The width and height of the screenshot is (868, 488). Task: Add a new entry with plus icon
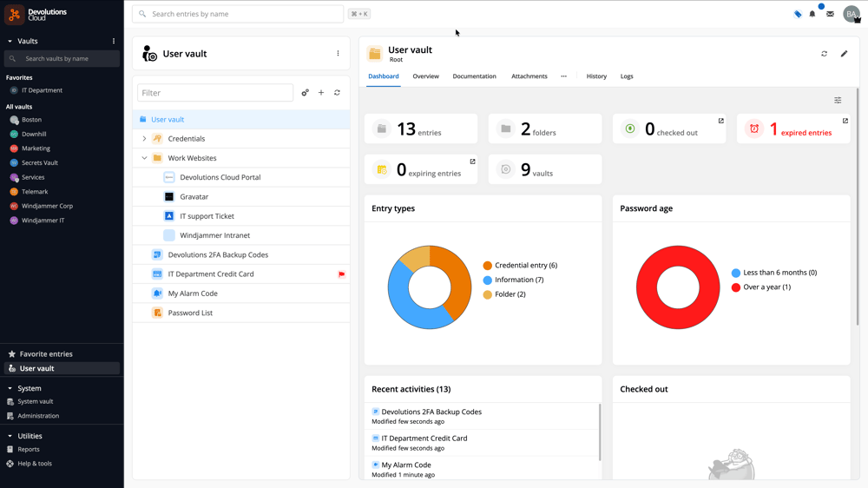click(x=321, y=93)
